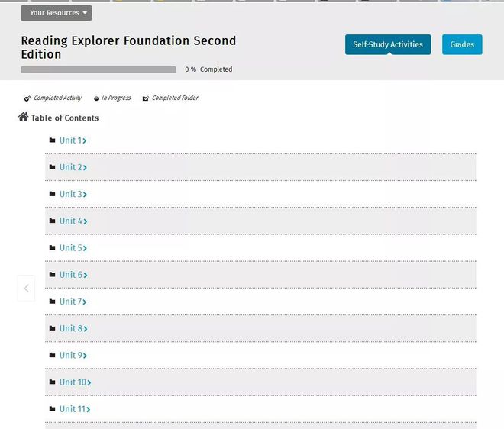Open the Unit 6 link
Image resolution: width=504 pixels, height=429 pixels.
pos(71,275)
